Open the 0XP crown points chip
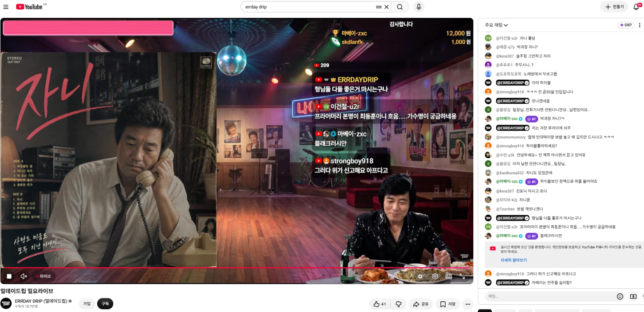Screen dimensions: 644x312 [626, 25]
